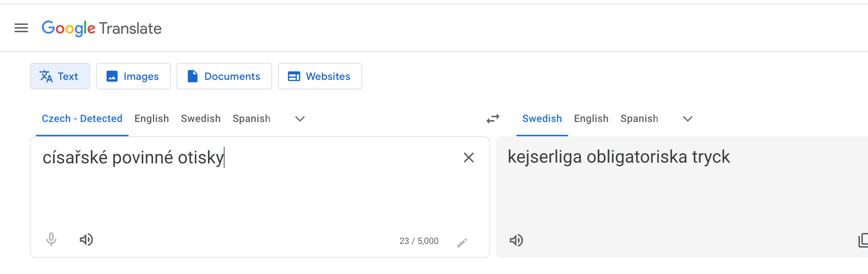Swap source and target languages
The image size is (868, 274).
pyautogui.click(x=493, y=119)
